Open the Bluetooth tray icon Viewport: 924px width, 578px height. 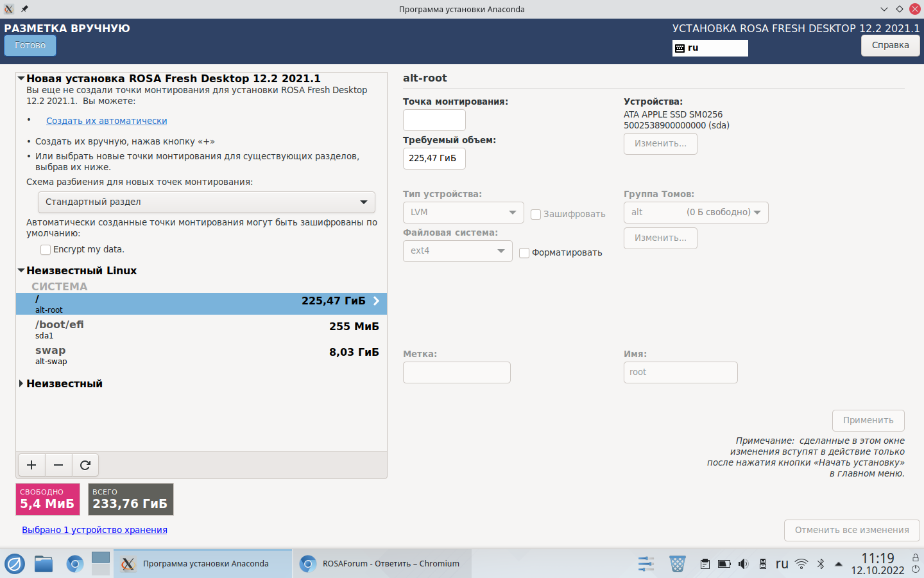820,564
